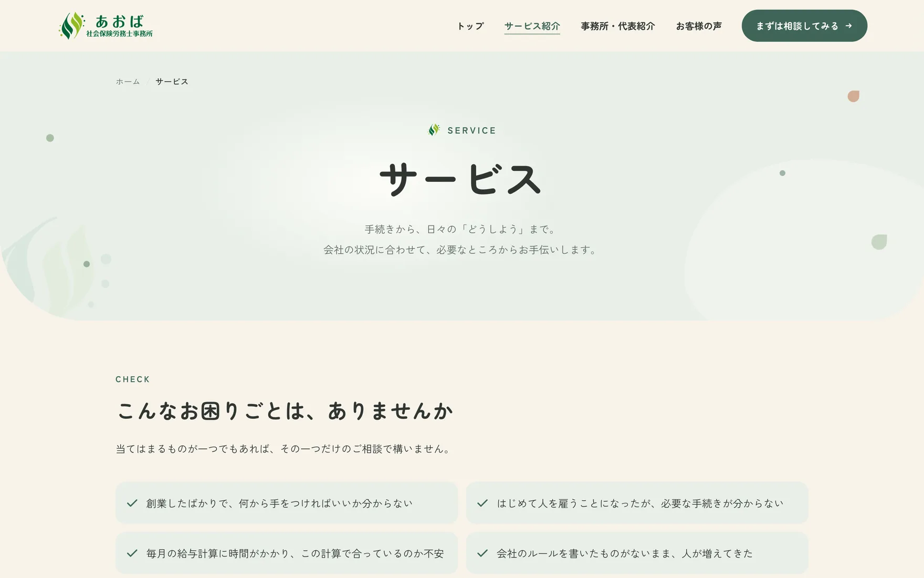Open the サービス紹介 navigation item
The image size is (924, 578).
[532, 26]
